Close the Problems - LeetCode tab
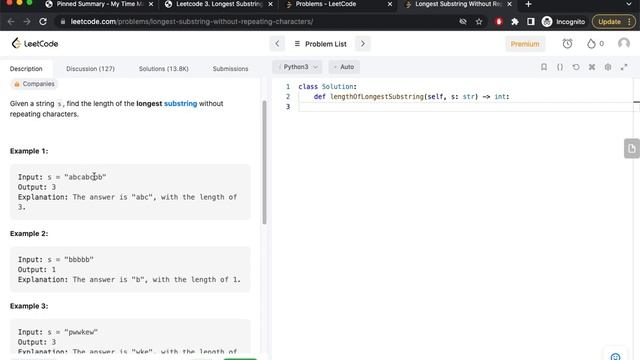Screen dimensions: 640x360 [390, 4]
